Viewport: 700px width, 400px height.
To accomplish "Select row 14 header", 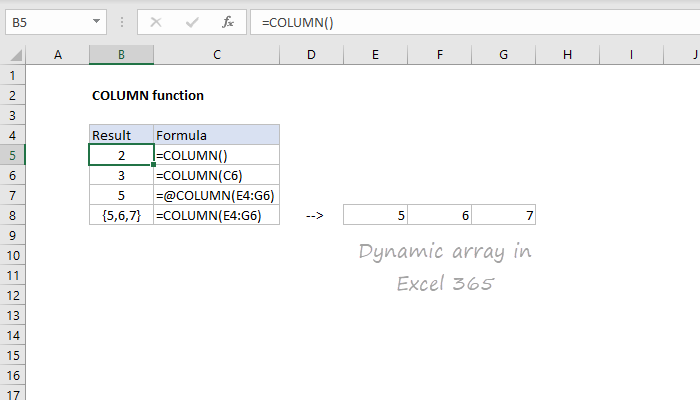I will [12, 335].
